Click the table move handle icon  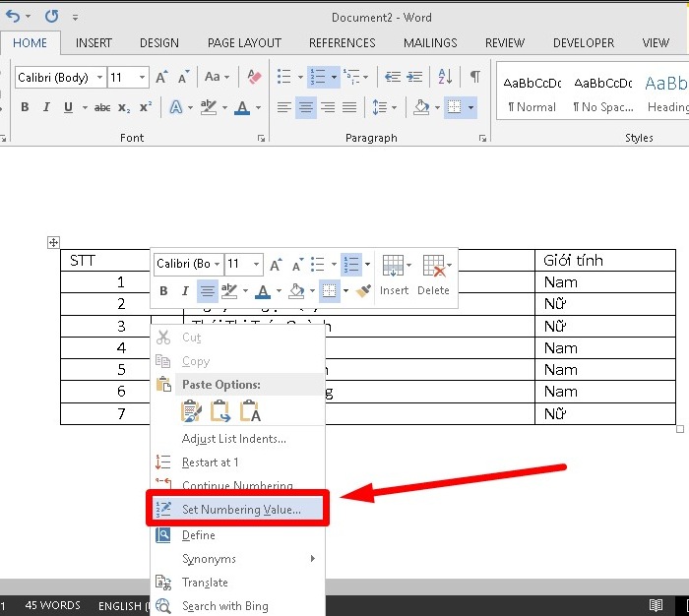pos(53,242)
